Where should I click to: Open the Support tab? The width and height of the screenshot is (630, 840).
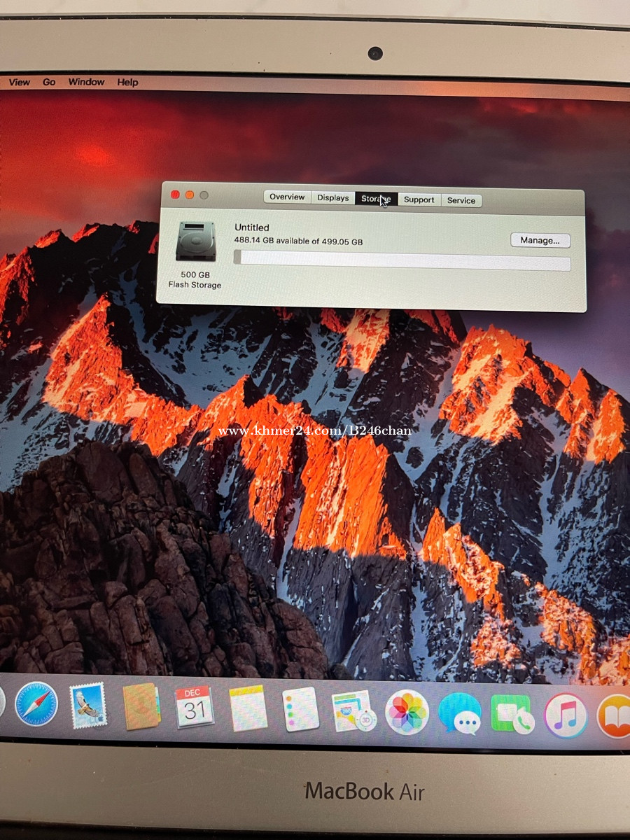[x=419, y=199]
